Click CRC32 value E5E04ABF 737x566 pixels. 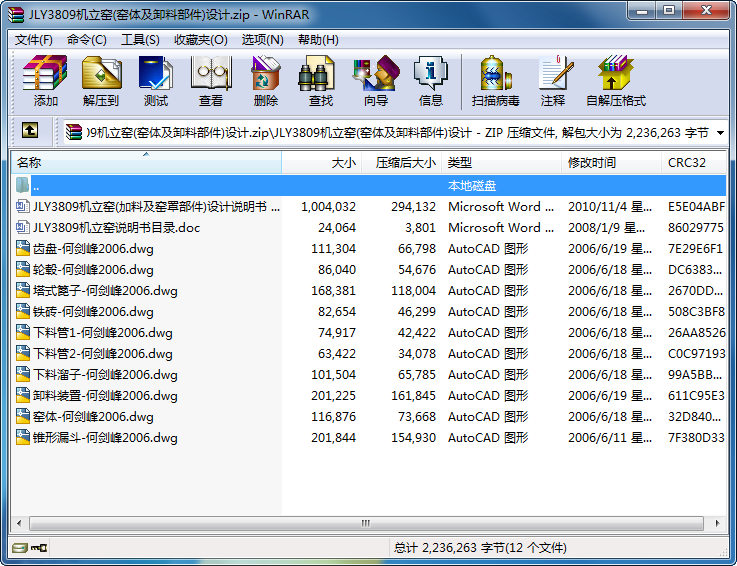point(696,207)
